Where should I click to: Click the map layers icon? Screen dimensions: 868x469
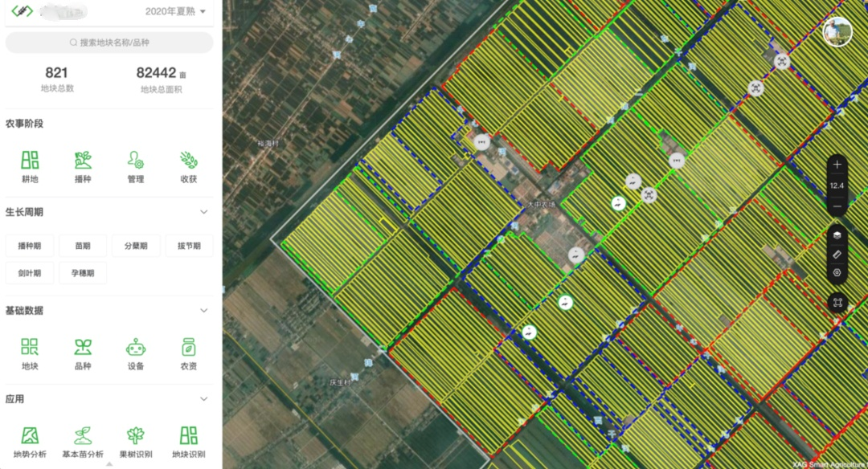coord(837,235)
